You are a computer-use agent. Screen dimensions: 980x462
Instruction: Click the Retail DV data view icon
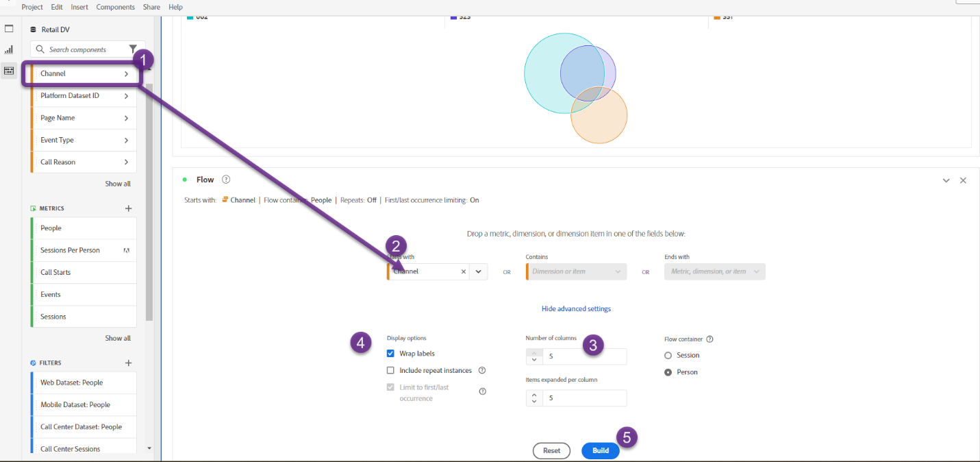coord(33,29)
